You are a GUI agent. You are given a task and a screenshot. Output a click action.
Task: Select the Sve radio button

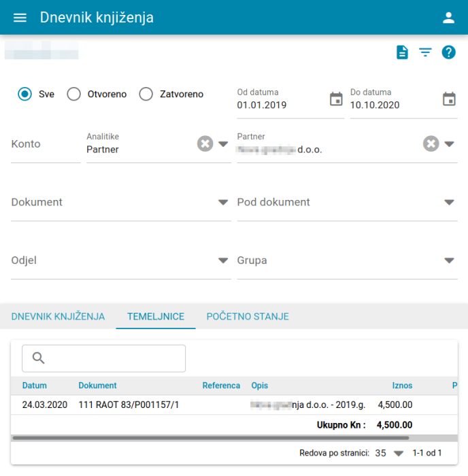click(24, 94)
